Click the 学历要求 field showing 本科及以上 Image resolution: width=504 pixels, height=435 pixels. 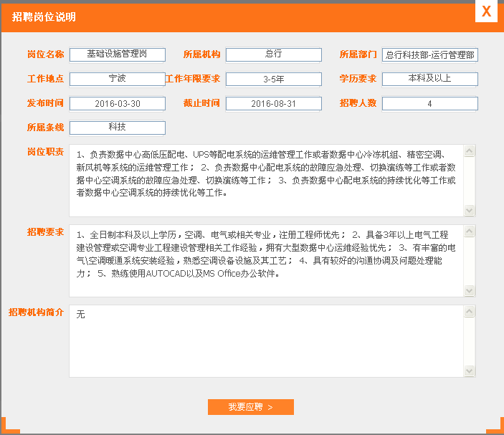tap(429, 80)
